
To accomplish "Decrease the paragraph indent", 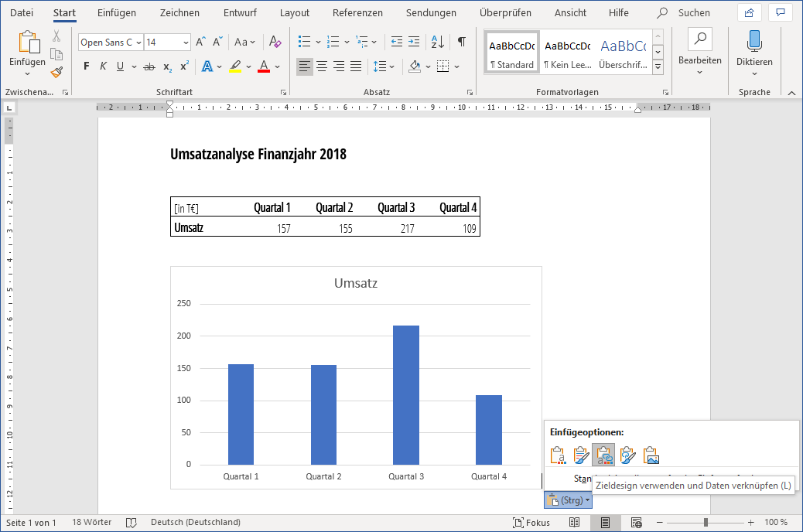I will [396, 42].
